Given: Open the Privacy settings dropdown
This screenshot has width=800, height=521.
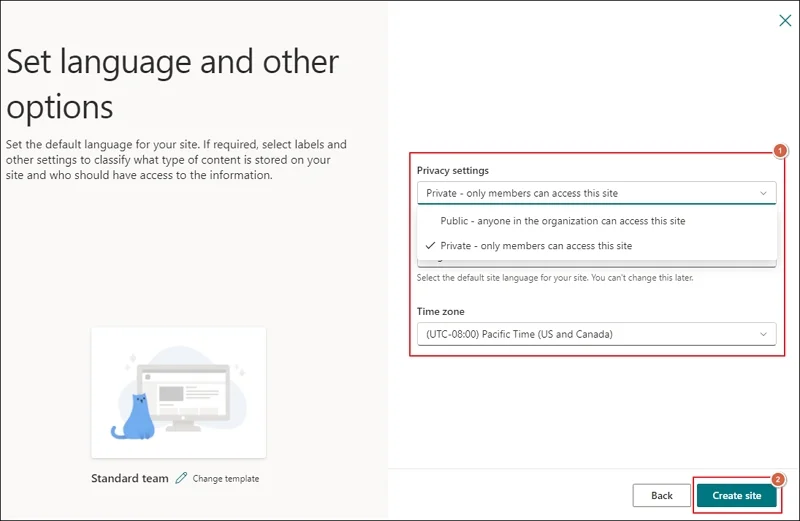Looking at the screenshot, I should click(x=596, y=193).
